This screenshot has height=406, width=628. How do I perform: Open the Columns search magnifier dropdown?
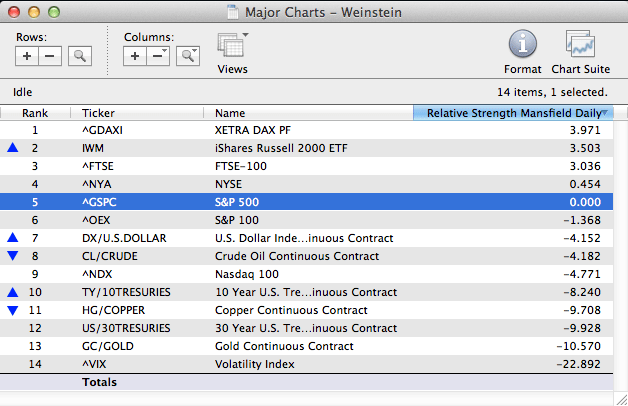187,56
